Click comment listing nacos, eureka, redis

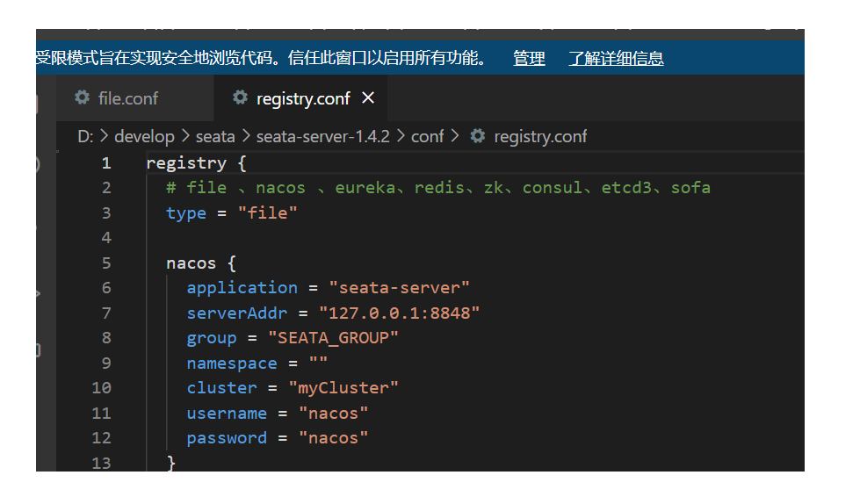[438, 188]
